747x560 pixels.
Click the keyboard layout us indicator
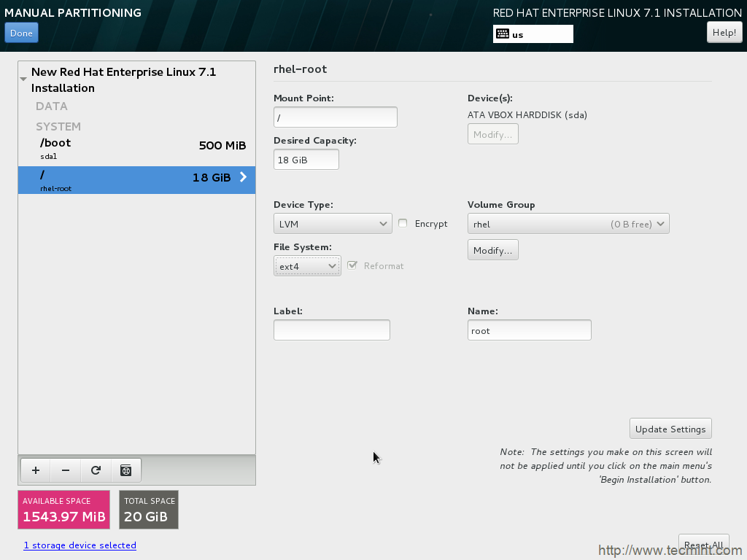pos(533,34)
